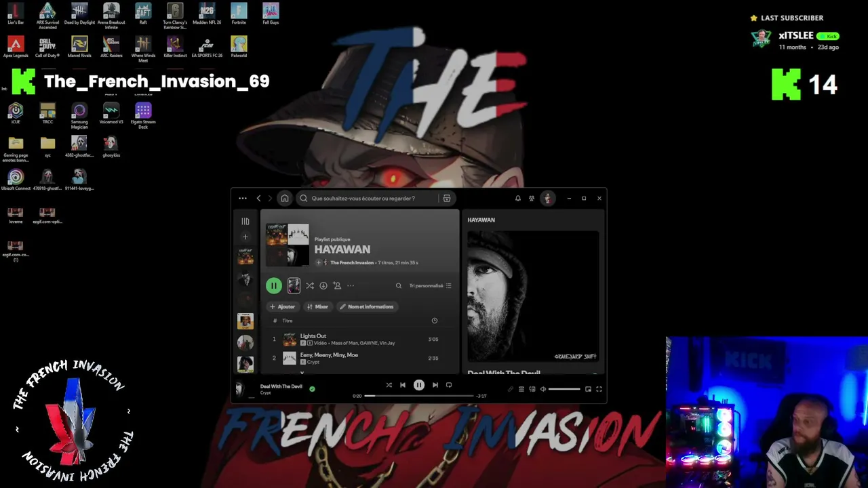This screenshot has height=488, width=868.
Task: Sort by the duration clock column header
Action: pyautogui.click(x=435, y=321)
